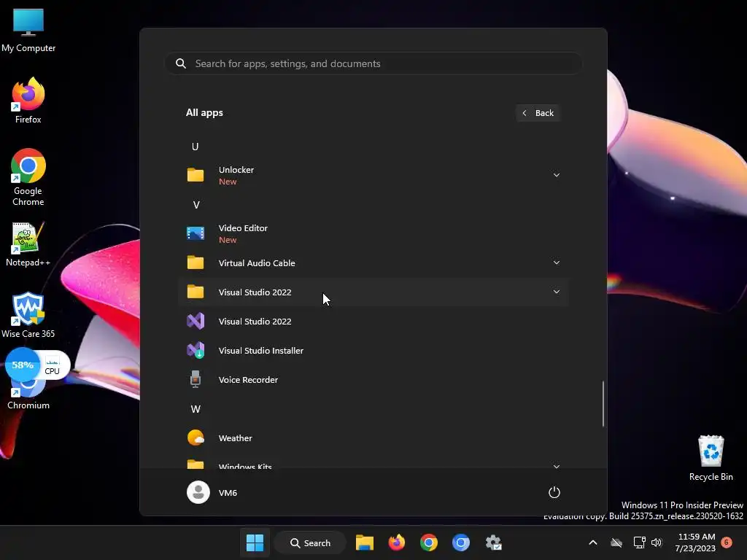Open network status tray icon
This screenshot has width=747, height=560.
click(x=639, y=542)
